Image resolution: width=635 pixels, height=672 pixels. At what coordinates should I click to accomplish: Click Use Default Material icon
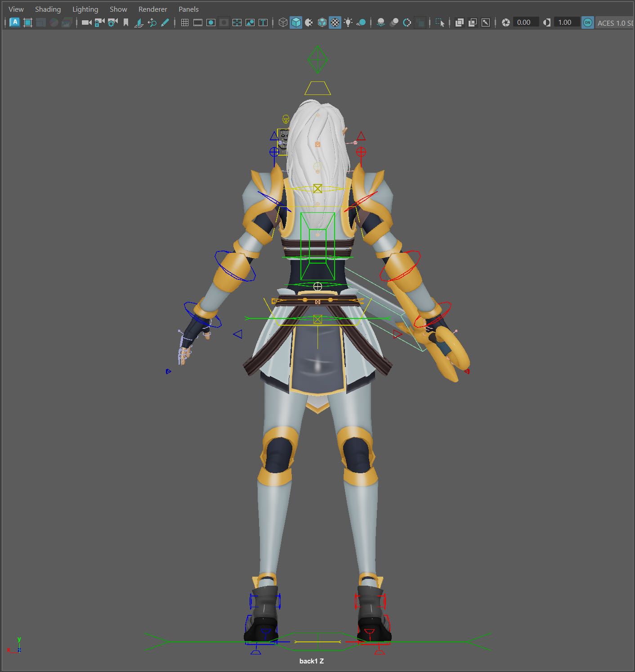(309, 22)
